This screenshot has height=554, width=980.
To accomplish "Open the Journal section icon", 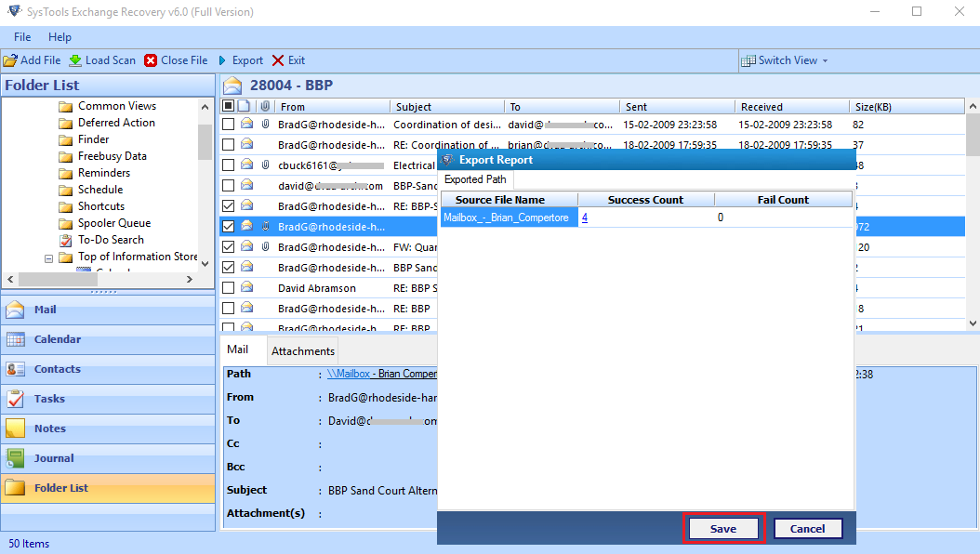I will 16,458.
